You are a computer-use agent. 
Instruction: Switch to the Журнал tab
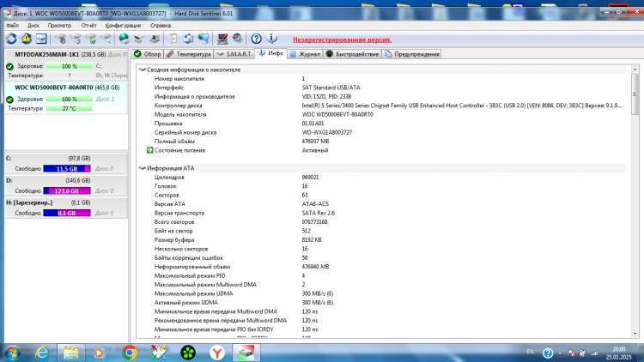(305, 54)
